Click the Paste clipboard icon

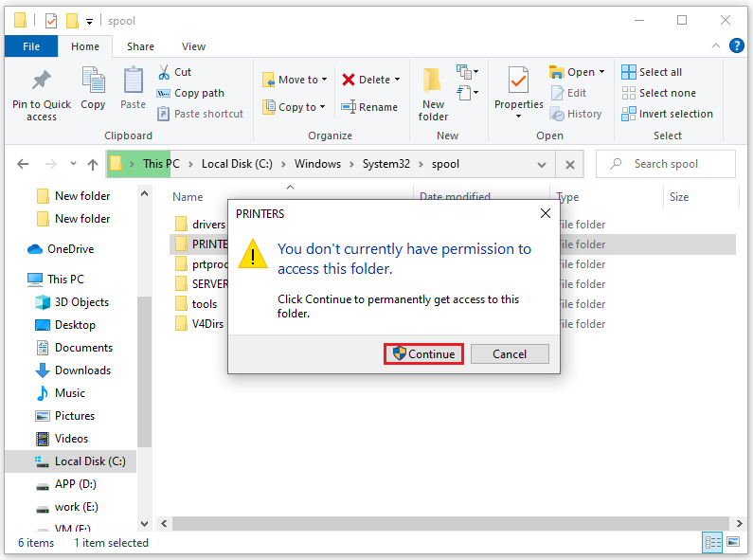coord(133,81)
